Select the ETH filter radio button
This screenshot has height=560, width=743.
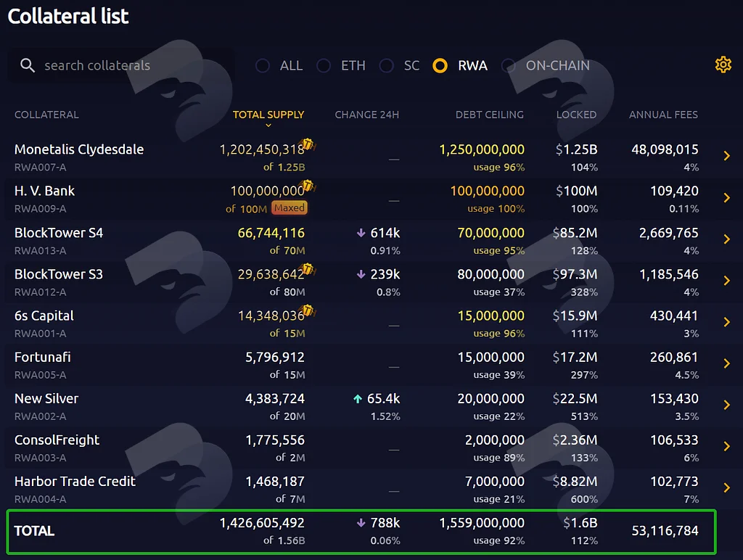[324, 65]
